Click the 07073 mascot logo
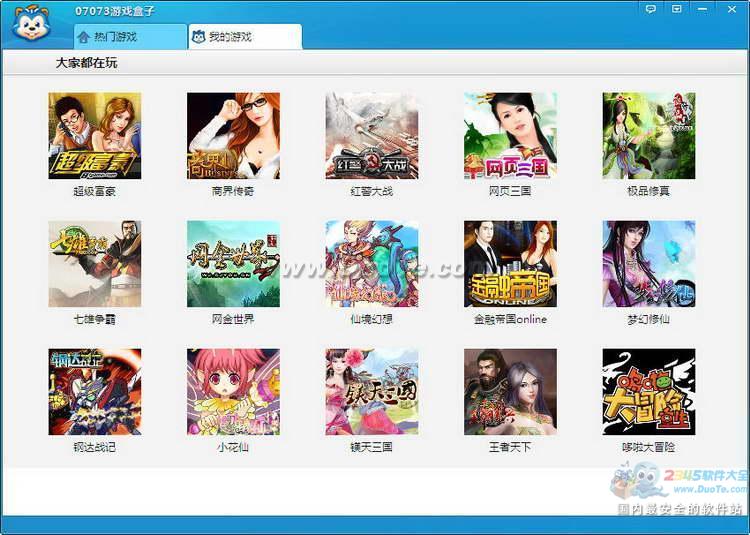750x535 pixels. click(x=32, y=22)
